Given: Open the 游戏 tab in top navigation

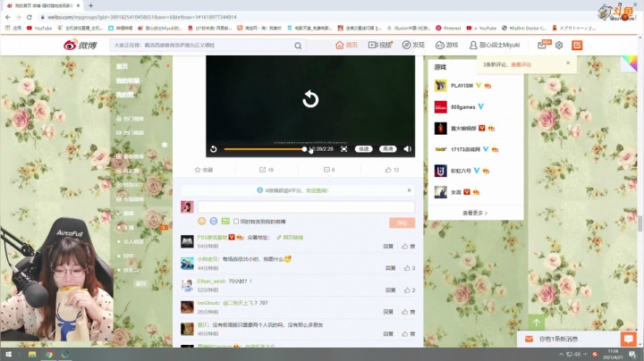Looking at the screenshot, I should pyautogui.click(x=446, y=45).
